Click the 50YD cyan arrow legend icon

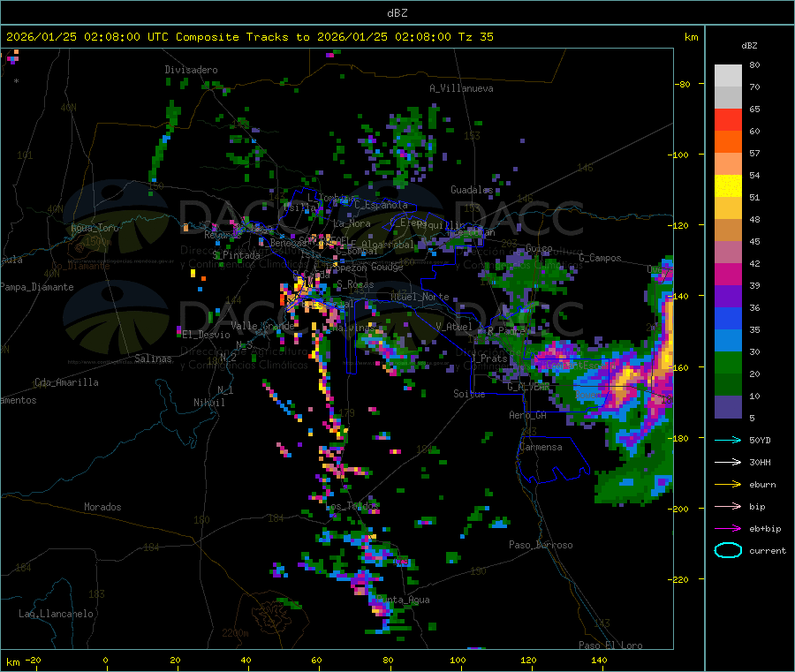(728, 440)
